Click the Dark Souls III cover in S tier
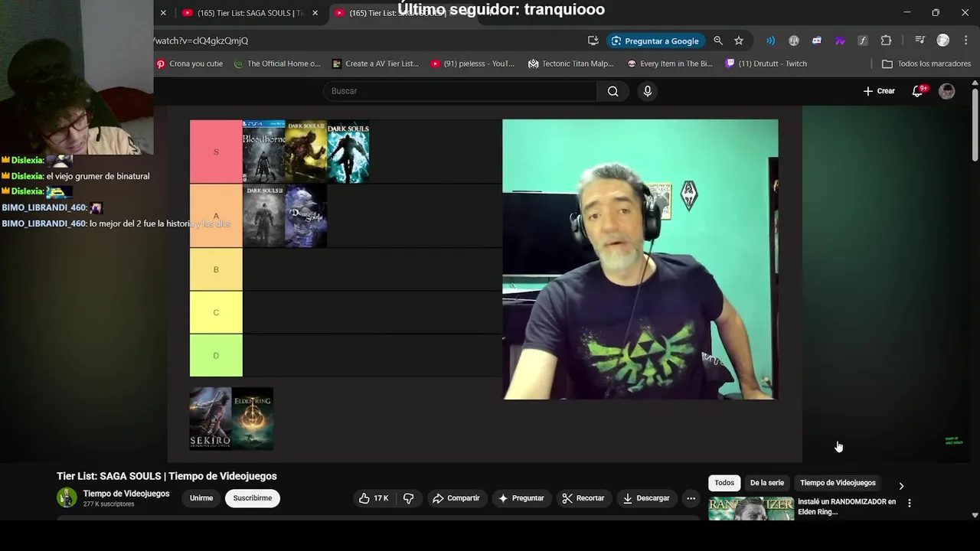This screenshot has height=551, width=980. (306, 152)
